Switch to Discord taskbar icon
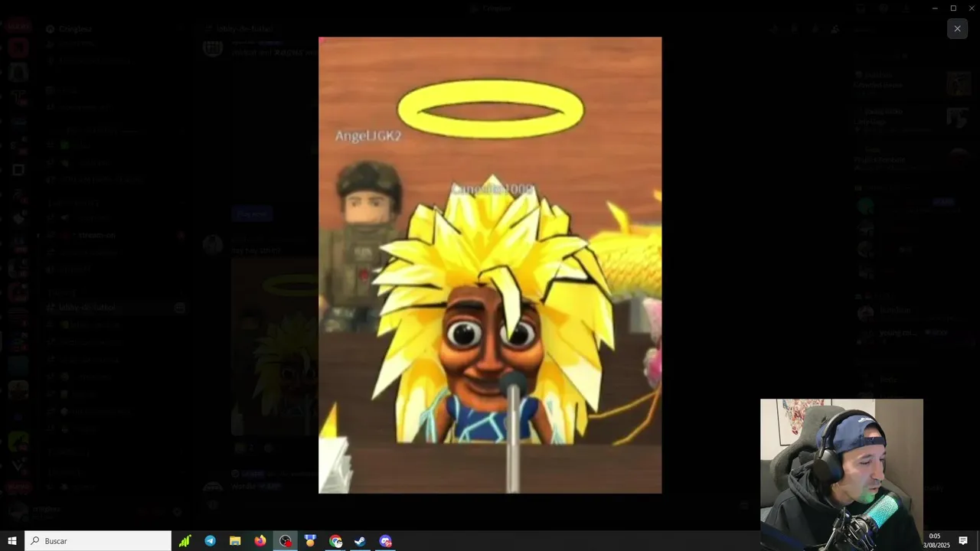980x551 pixels. (385, 541)
